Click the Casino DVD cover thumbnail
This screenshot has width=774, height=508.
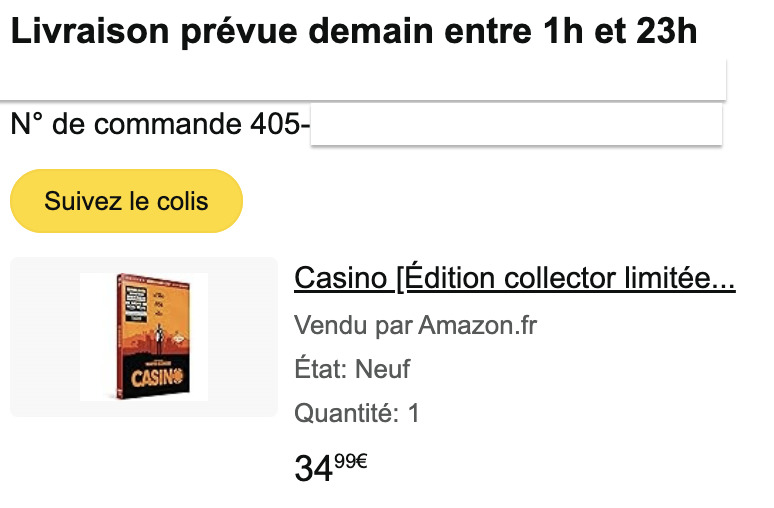coord(144,336)
